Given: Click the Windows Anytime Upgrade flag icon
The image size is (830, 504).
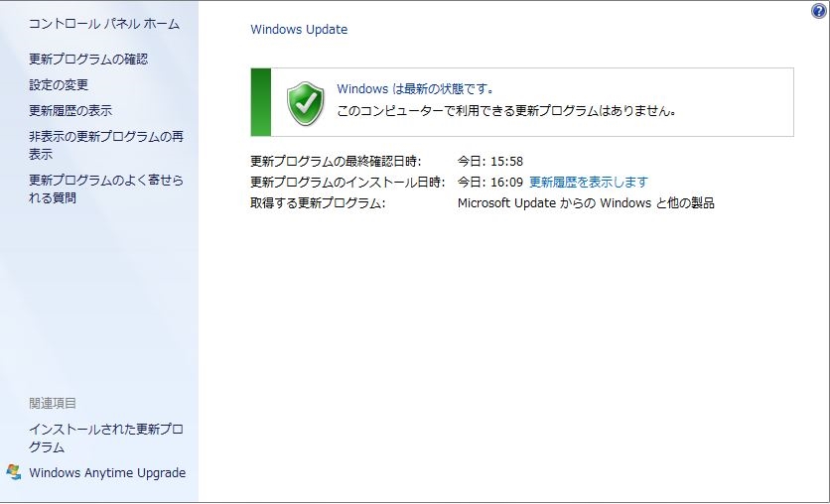Looking at the screenshot, I should tap(14, 471).
